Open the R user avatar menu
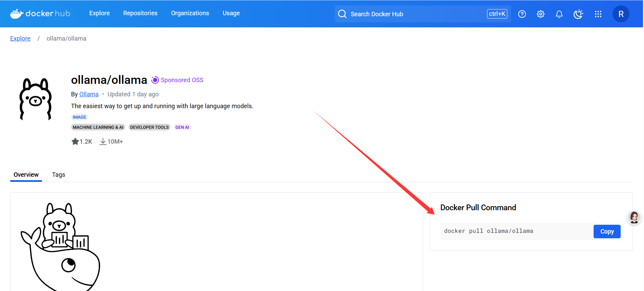 (x=621, y=14)
